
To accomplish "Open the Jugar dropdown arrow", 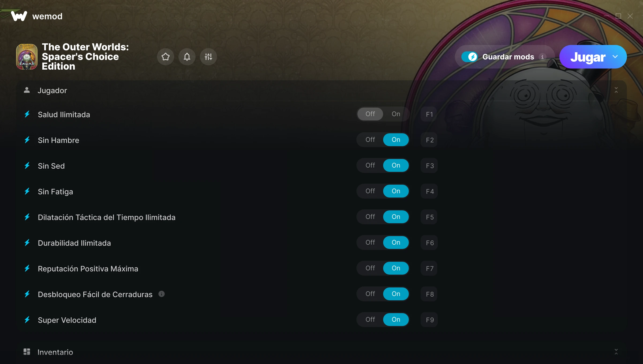I will pyautogui.click(x=615, y=57).
